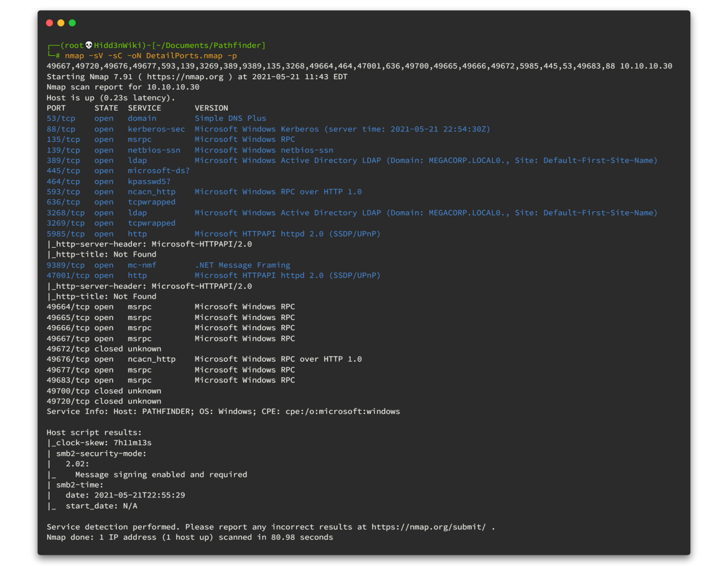728x566 pixels.
Task: Click the 445/tcp port entry
Action: point(63,170)
